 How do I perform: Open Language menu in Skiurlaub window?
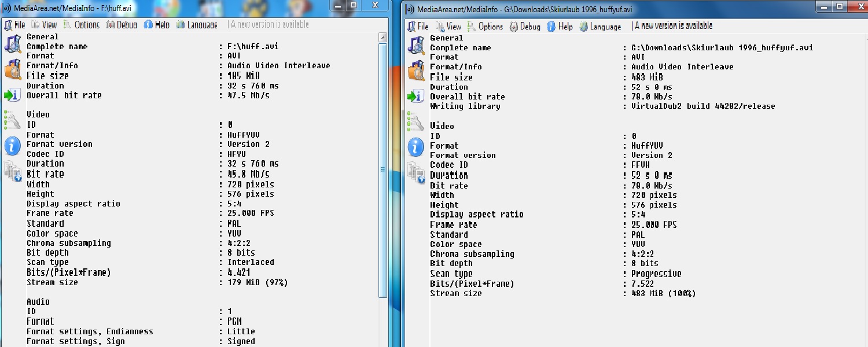tap(600, 26)
